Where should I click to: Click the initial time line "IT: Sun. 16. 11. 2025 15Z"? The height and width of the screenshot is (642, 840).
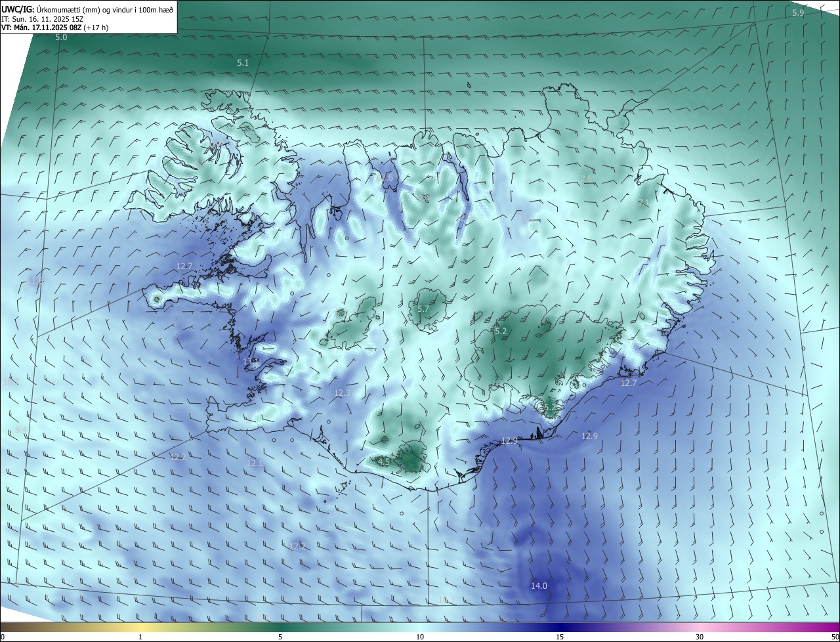click(43, 18)
